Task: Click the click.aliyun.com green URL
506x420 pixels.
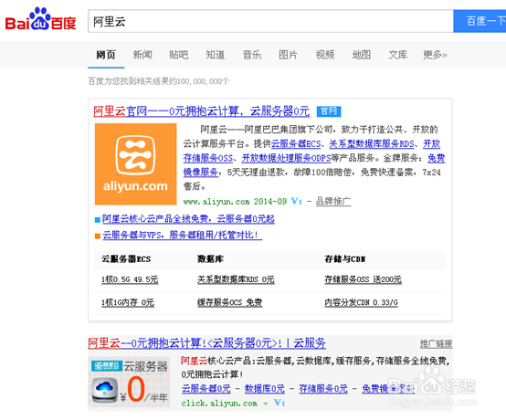Action: (x=219, y=404)
